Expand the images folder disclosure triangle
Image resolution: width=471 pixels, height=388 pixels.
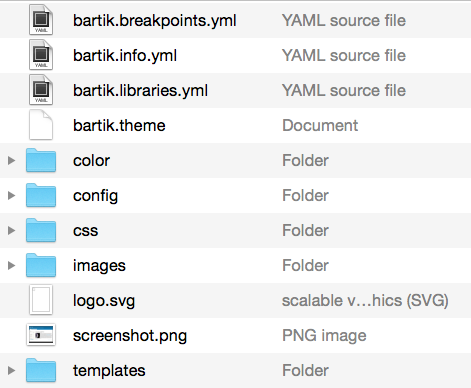(x=11, y=265)
